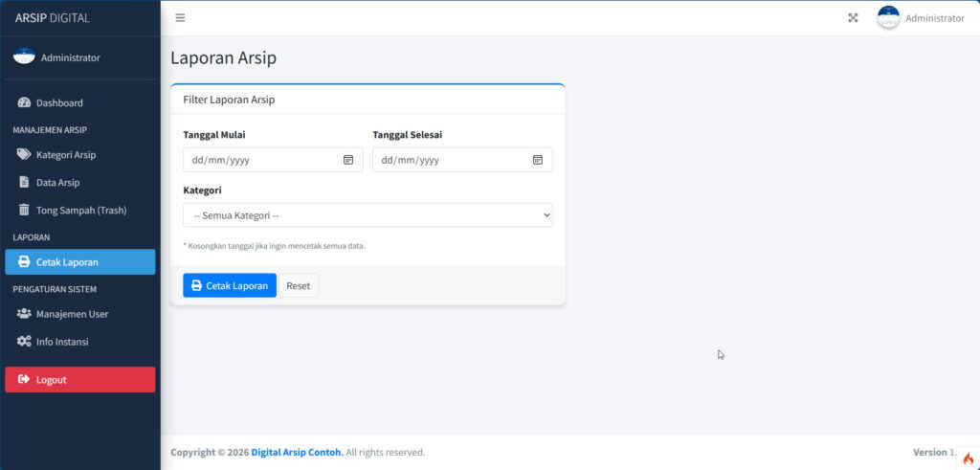Open Data Arsip page

coord(57,182)
